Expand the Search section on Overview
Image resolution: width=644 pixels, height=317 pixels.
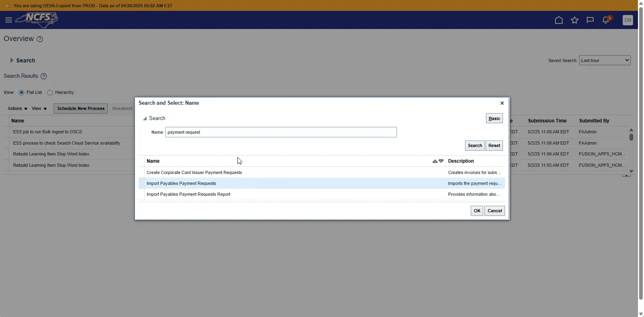point(12,60)
